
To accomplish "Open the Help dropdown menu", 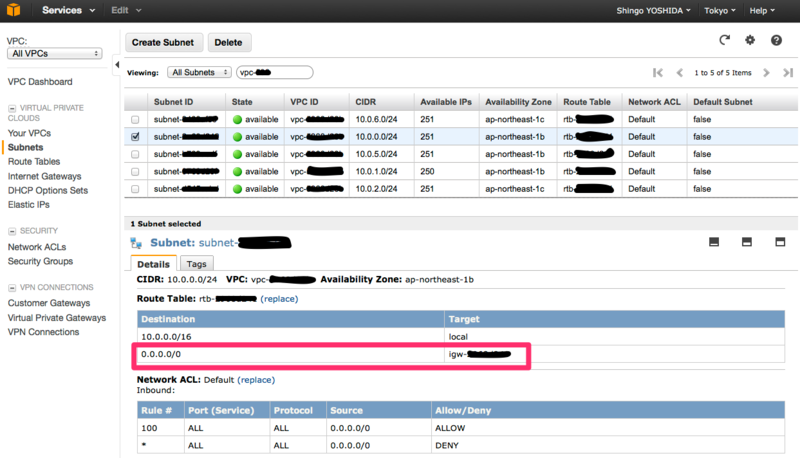I will 762,11.
